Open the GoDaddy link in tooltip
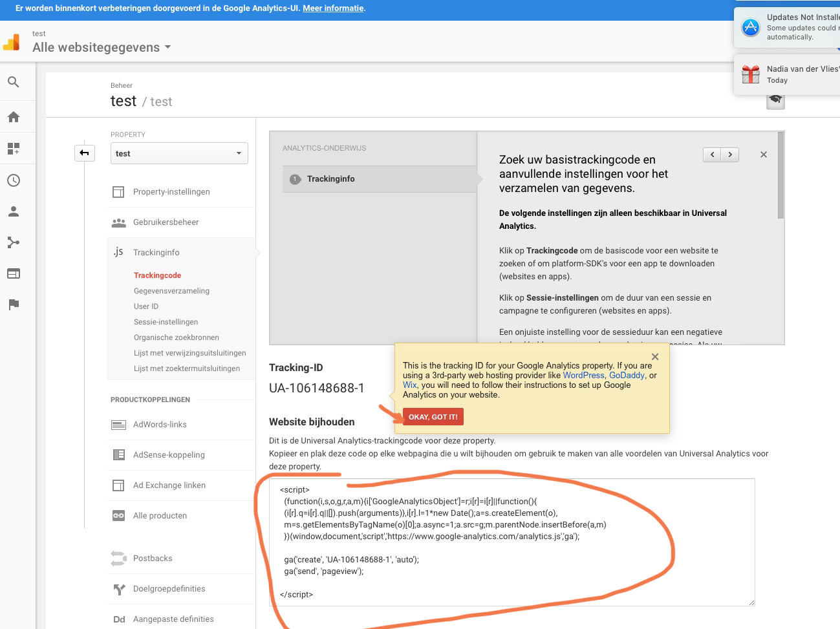This screenshot has height=629, width=840. pos(627,375)
